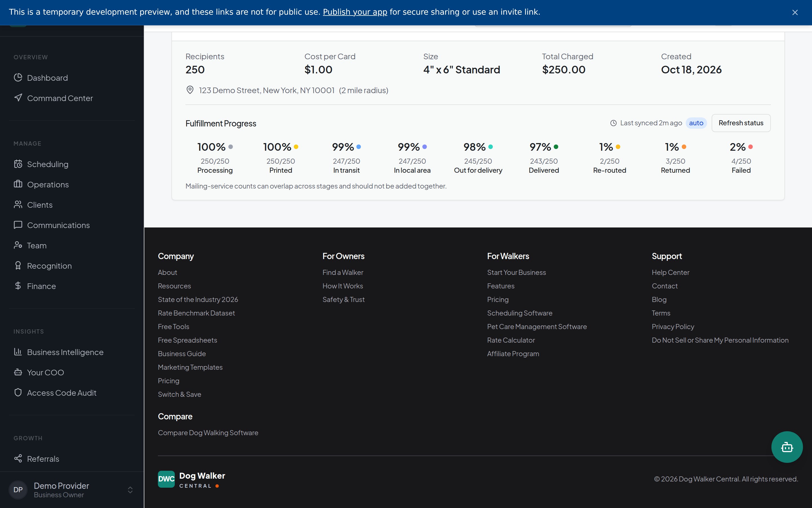The image size is (812, 508).
Task: Click the green Delivered status dot
Action: click(556, 147)
